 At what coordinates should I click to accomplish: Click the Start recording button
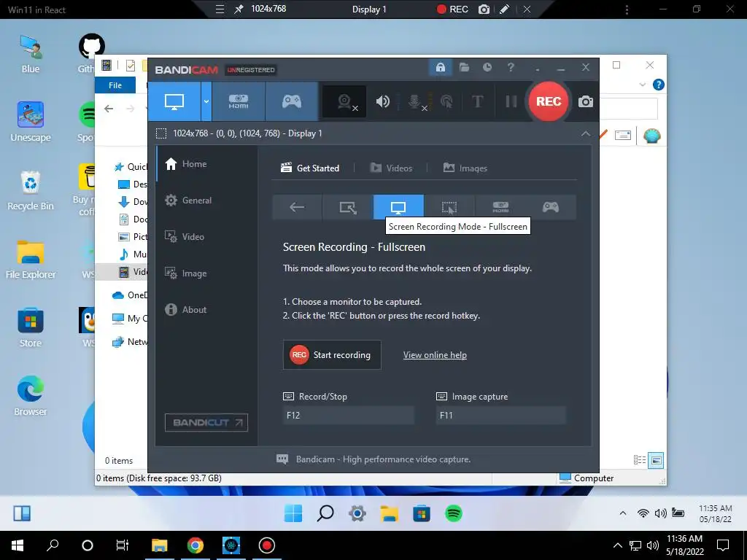pyautogui.click(x=332, y=355)
